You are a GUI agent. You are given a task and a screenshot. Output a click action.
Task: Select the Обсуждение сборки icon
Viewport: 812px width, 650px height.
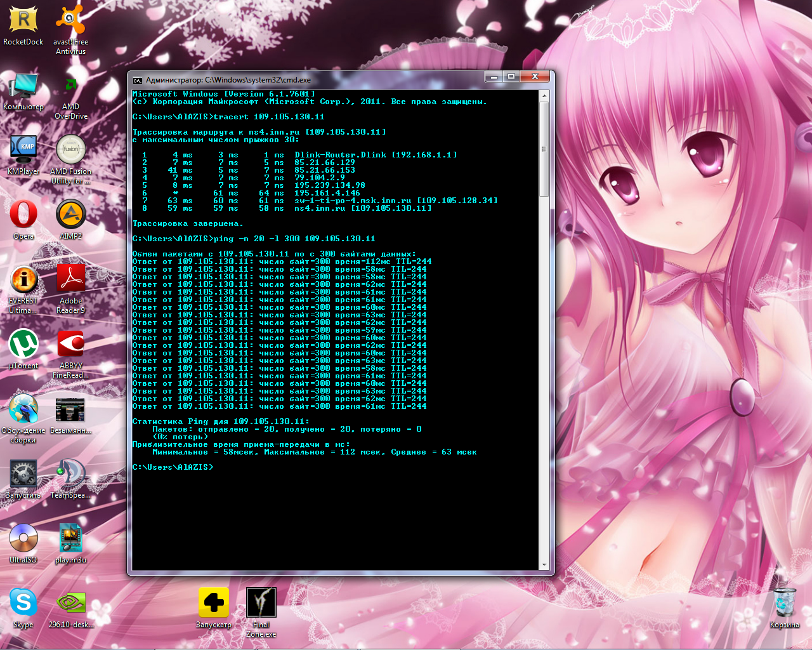(x=23, y=419)
